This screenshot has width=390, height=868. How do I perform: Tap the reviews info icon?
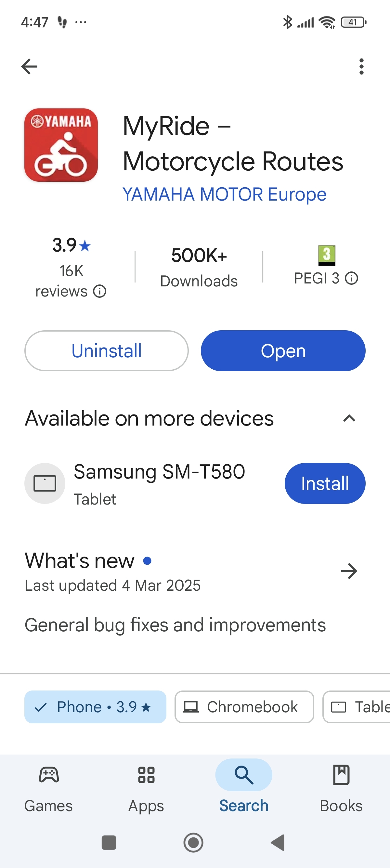(x=100, y=291)
